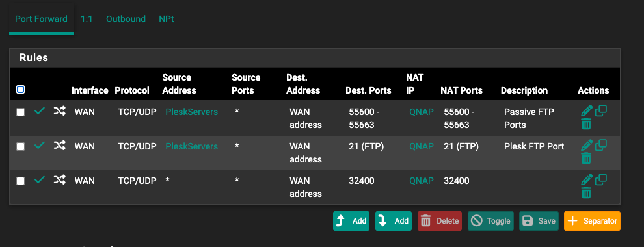Tick the checkbox for Plesk FTP Port rule
Image resolution: width=644 pixels, height=247 pixels.
tap(21, 146)
